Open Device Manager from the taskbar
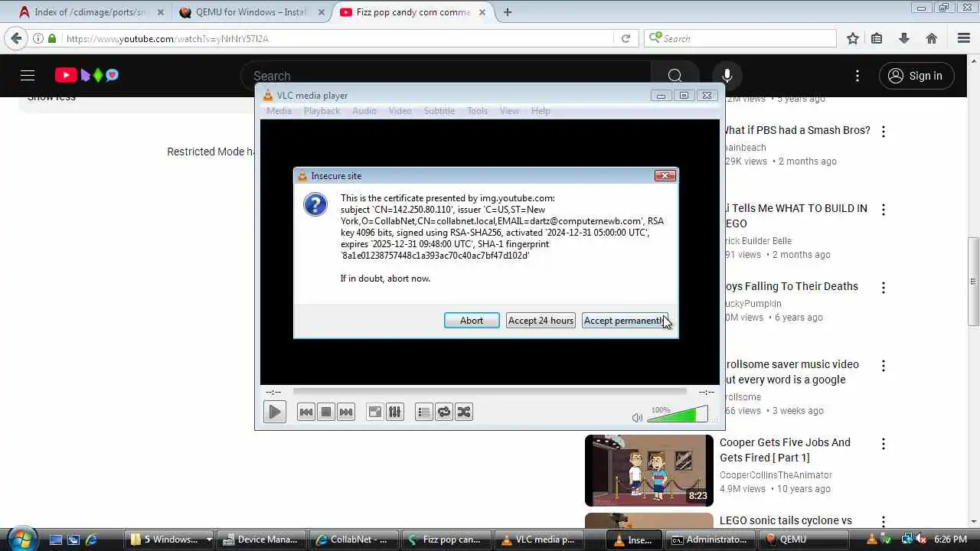Screen dimensions: 980x551 pyautogui.click(x=262, y=540)
